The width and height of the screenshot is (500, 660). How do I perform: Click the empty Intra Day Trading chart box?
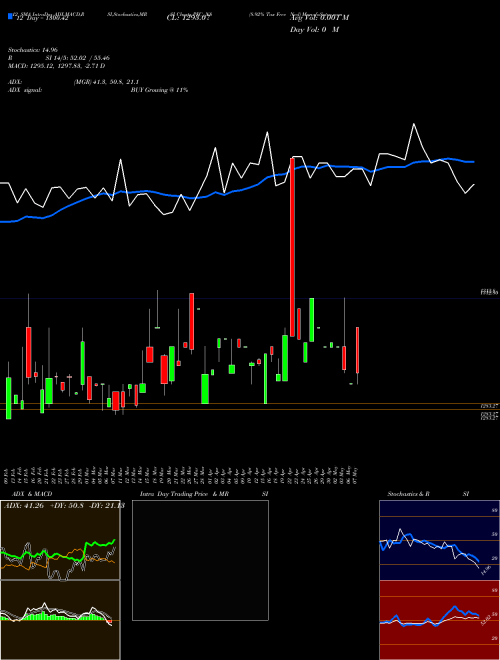coord(200,560)
